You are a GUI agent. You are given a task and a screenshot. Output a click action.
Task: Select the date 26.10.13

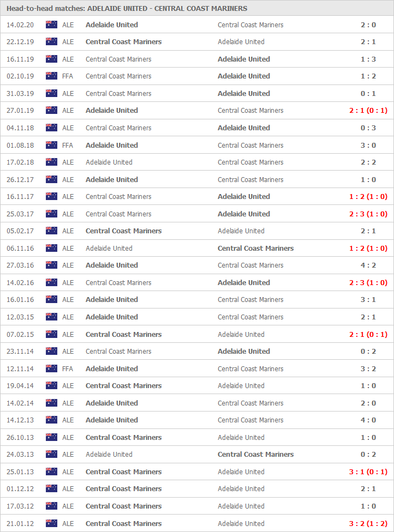tap(20, 437)
